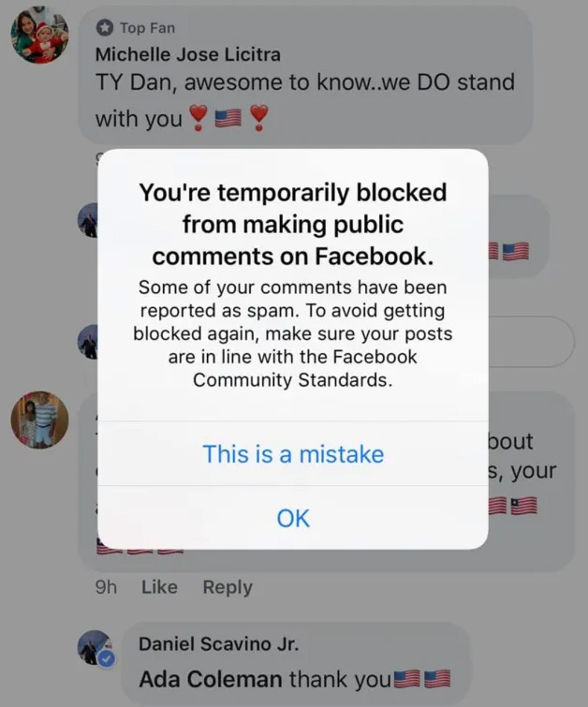The height and width of the screenshot is (707, 588).
Task: Dismiss the dialog with OK
Action: pyautogui.click(x=293, y=518)
